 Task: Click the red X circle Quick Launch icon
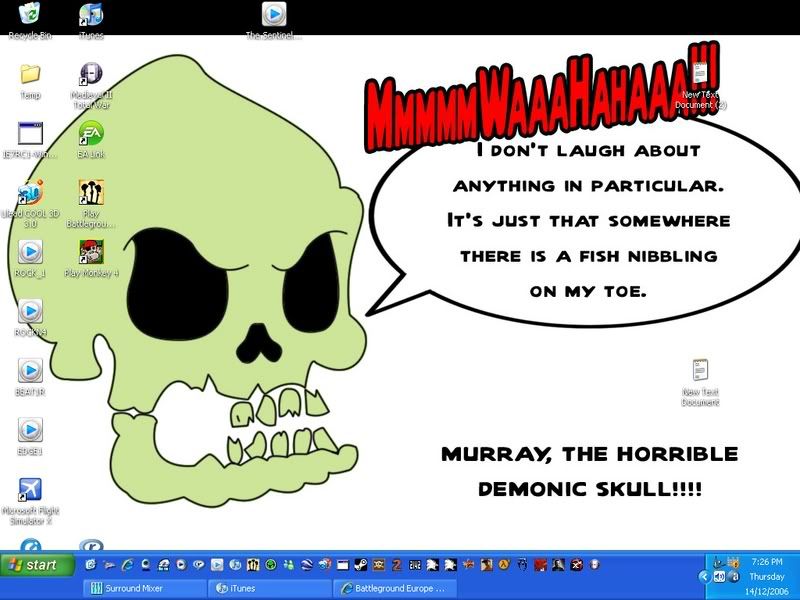coord(577,564)
